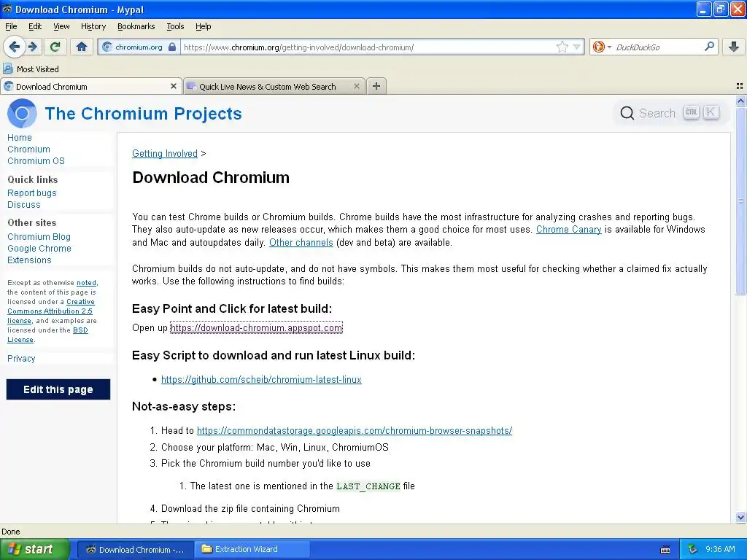Click the Chromium Projects logo

(22, 113)
